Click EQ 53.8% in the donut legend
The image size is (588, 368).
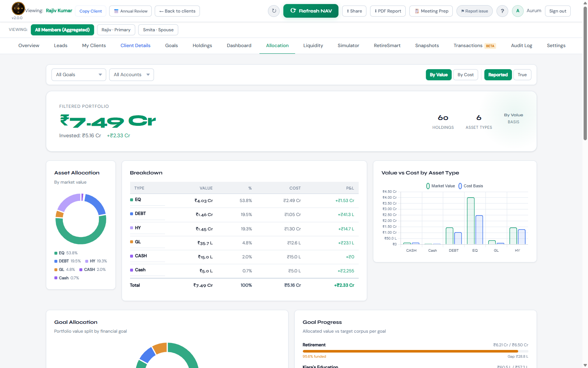tap(66, 253)
